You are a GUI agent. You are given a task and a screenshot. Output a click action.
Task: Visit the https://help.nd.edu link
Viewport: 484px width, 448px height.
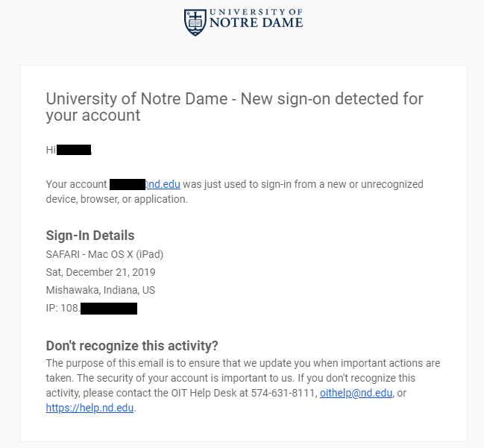pos(89,408)
